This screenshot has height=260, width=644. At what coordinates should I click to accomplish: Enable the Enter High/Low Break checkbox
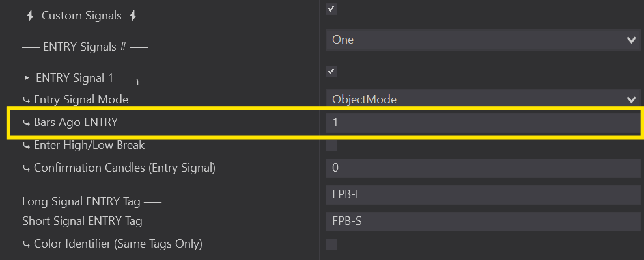(x=331, y=146)
